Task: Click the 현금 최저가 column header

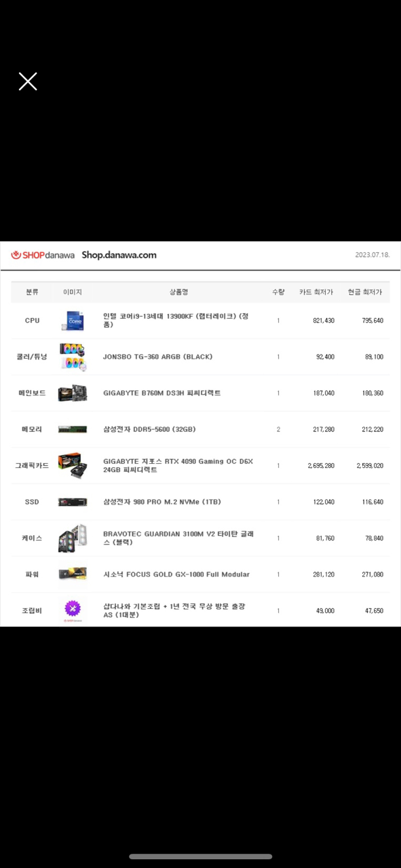Action: [x=364, y=292]
